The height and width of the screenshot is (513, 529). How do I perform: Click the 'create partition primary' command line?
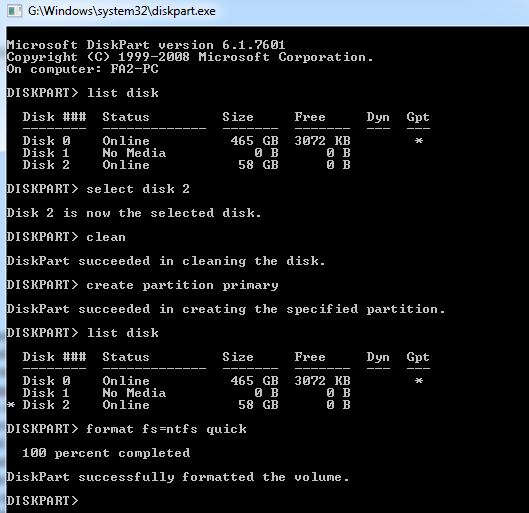point(142,285)
